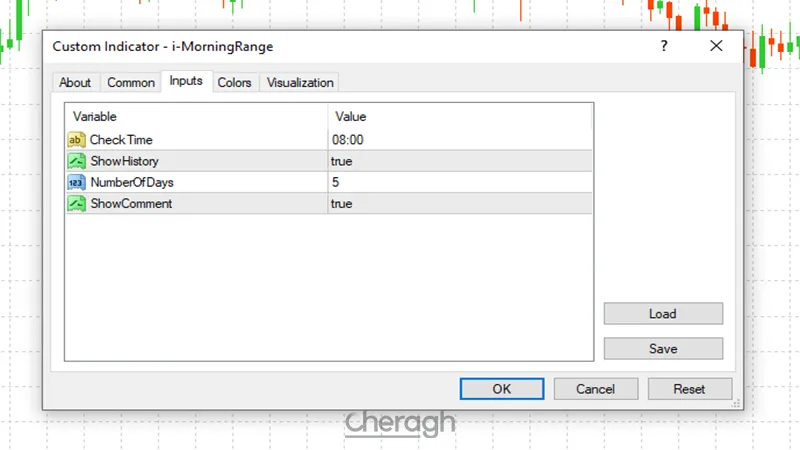
Task: Go to the Colors tab
Action: 235,83
